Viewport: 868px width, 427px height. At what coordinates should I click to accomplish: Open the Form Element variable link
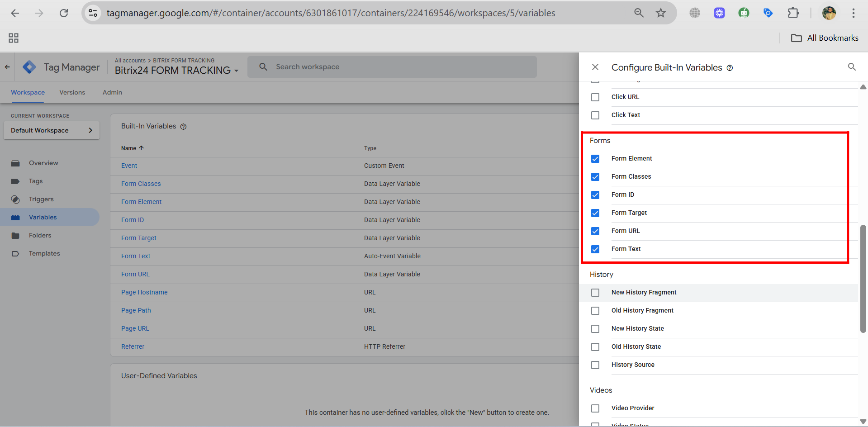pos(141,202)
